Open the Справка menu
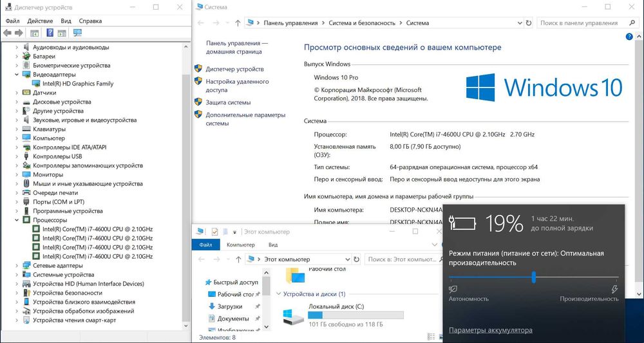The width and height of the screenshot is (644, 343). [90, 21]
